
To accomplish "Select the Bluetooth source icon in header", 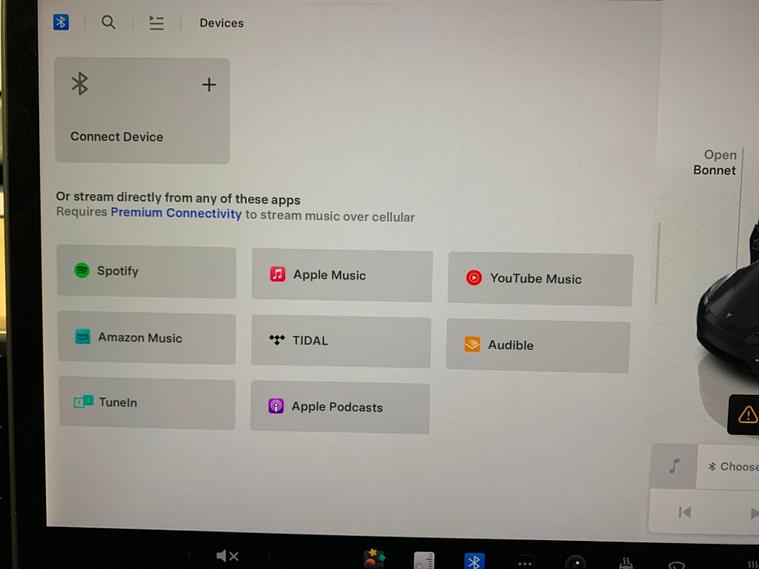I will click(61, 22).
